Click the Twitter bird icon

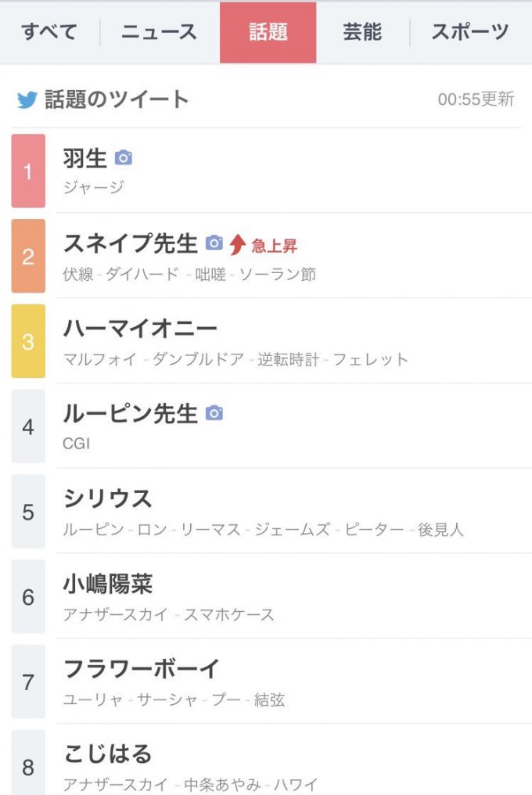[27, 100]
